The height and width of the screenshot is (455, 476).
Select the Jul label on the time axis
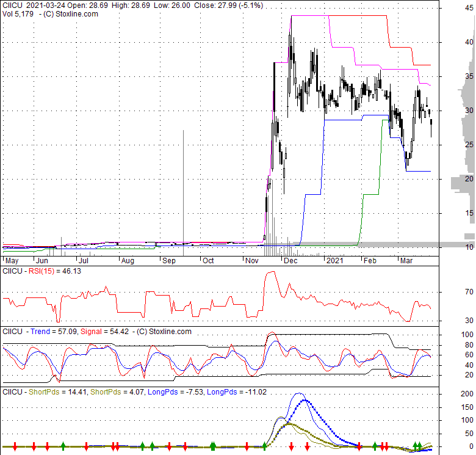[84, 261]
